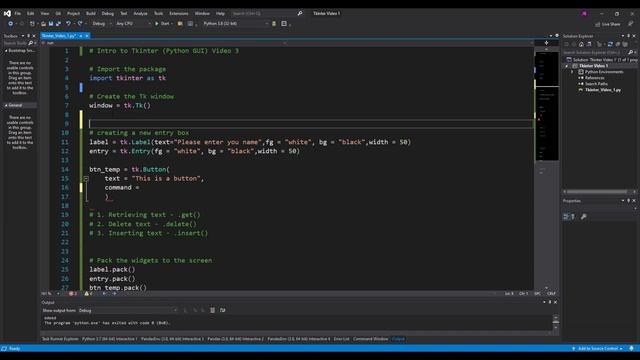This screenshot has height=360, width=640.
Task: Toggle the pin on Tkinter_Video_1.py tab
Action: (x=81, y=36)
